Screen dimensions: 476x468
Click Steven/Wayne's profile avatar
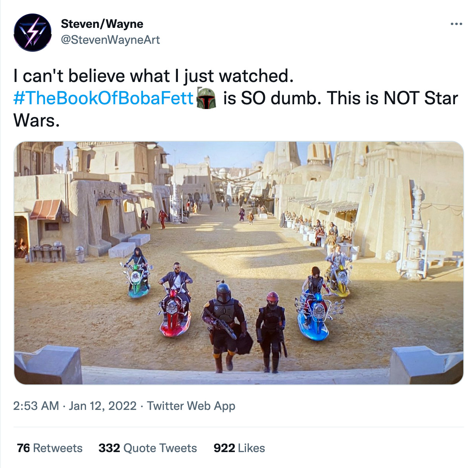tap(33, 33)
